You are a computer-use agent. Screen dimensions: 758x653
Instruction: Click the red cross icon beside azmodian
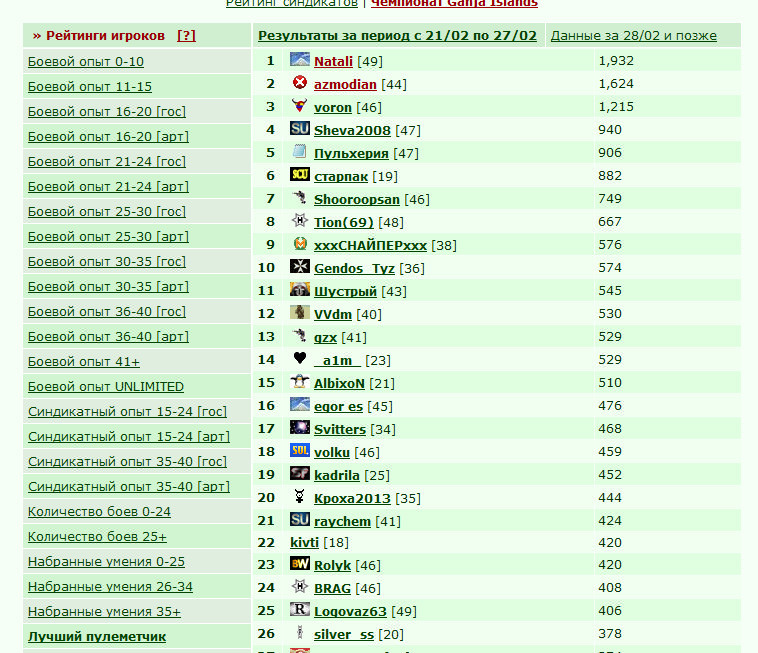coord(300,82)
